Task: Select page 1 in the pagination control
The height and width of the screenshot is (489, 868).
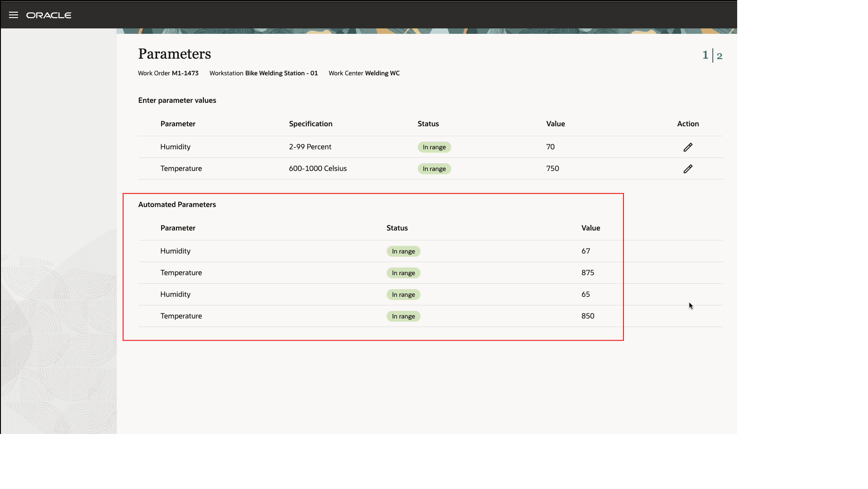Action: (705, 54)
